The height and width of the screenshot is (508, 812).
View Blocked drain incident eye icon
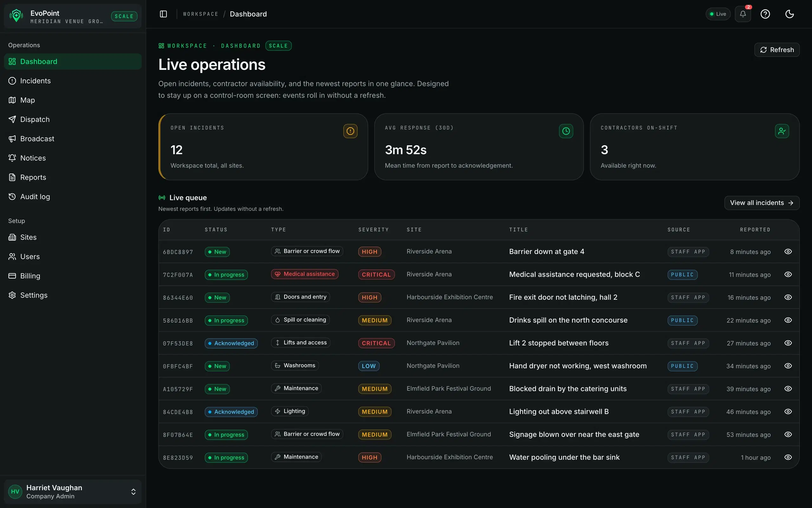(x=788, y=389)
